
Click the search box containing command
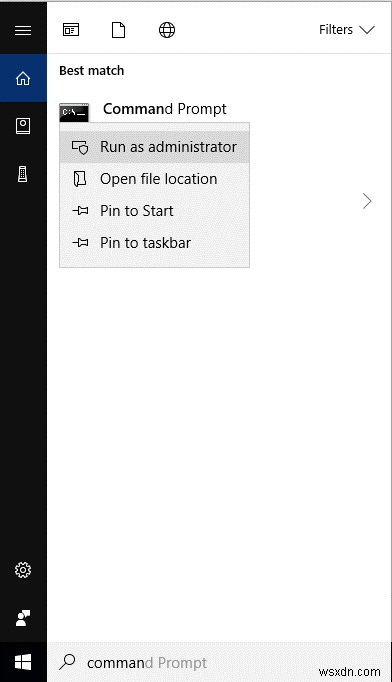(218, 662)
